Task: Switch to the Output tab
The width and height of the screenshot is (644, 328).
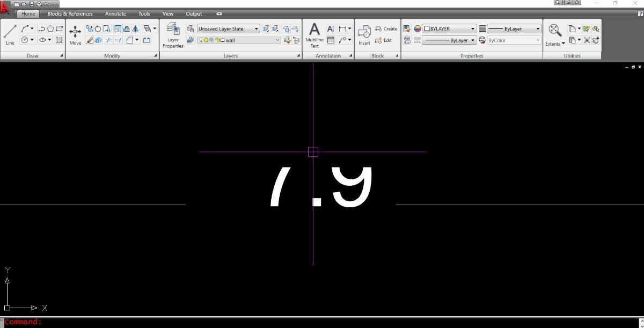Action: point(194,13)
